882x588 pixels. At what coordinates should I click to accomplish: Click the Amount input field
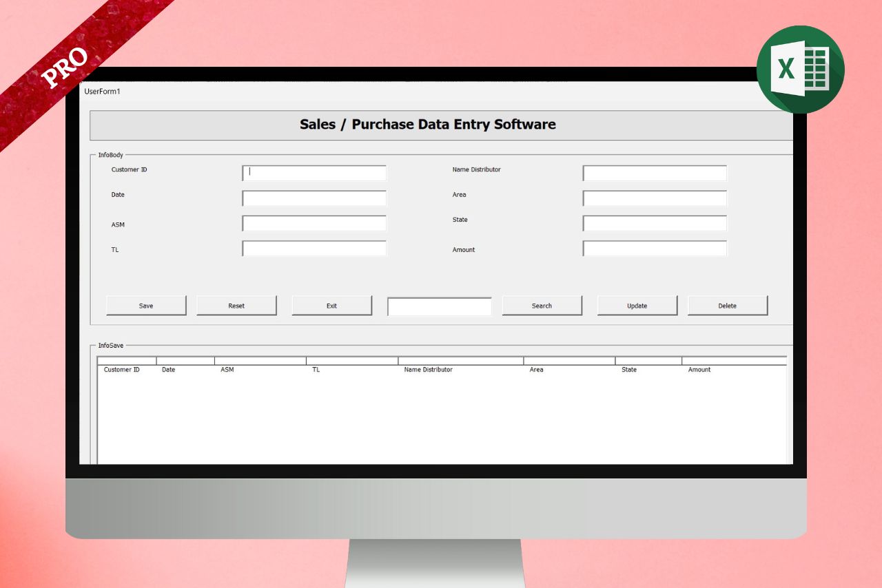click(x=655, y=249)
